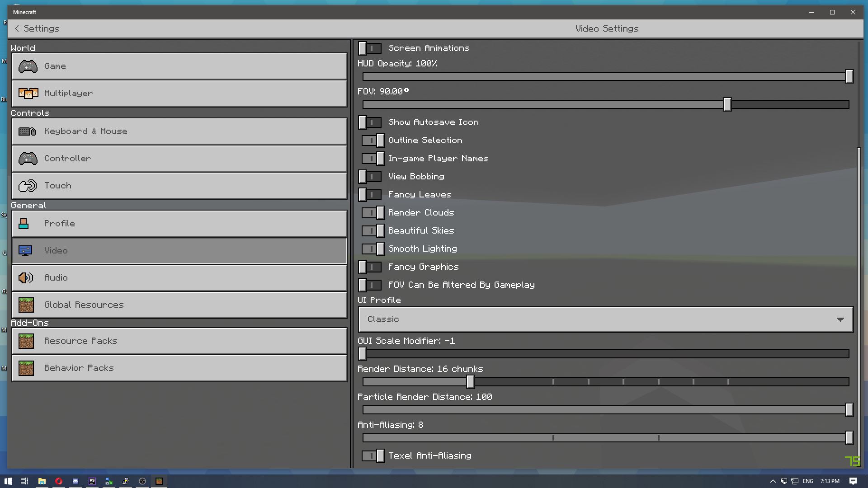Disable Render Clouds toggle
Screen dimensions: 868x488
(x=373, y=212)
